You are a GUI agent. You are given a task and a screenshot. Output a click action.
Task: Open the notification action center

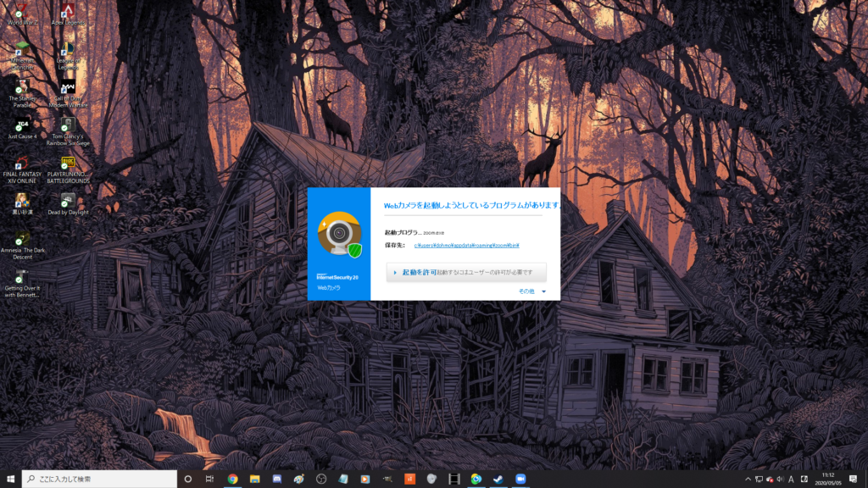(853, 480)
